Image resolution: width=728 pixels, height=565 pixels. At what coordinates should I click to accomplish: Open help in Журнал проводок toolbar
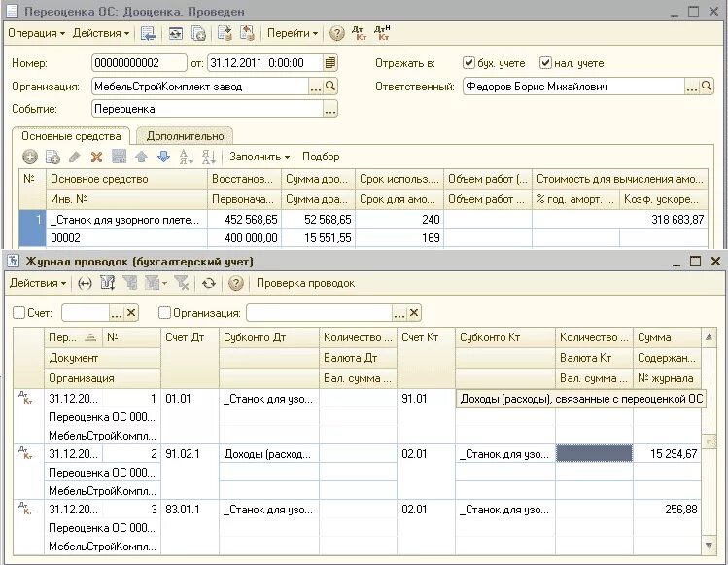(x=236, y=283)
